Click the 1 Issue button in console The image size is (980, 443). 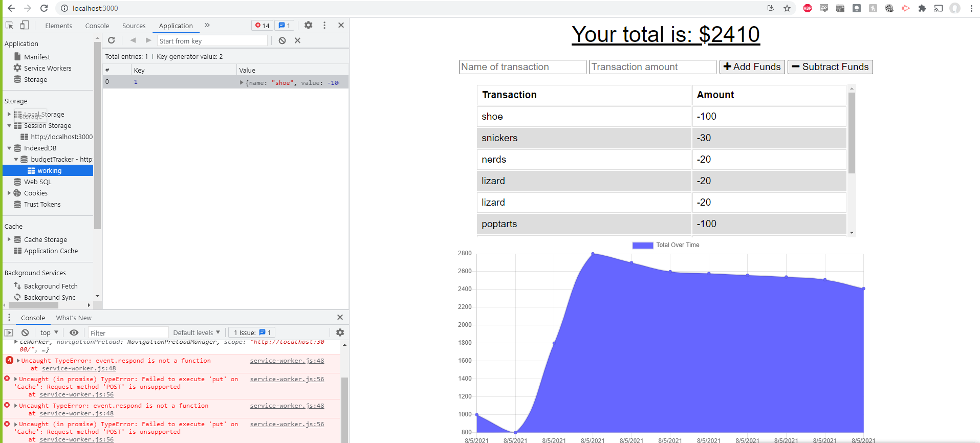252,333
